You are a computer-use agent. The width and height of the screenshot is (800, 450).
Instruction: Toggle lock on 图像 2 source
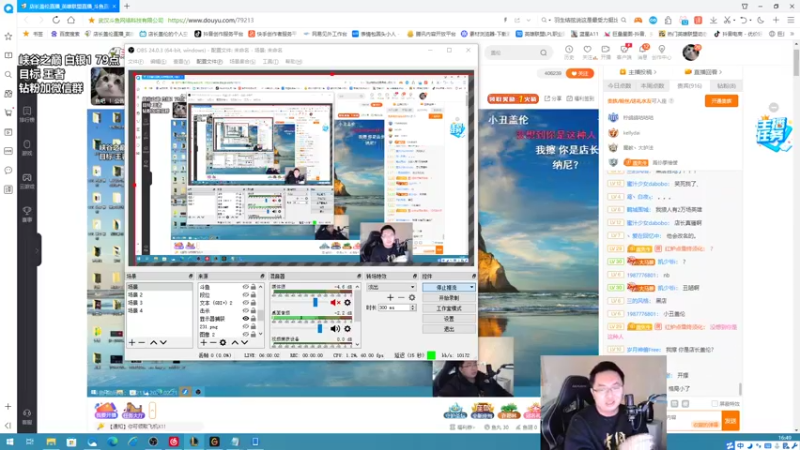[253, 334]
